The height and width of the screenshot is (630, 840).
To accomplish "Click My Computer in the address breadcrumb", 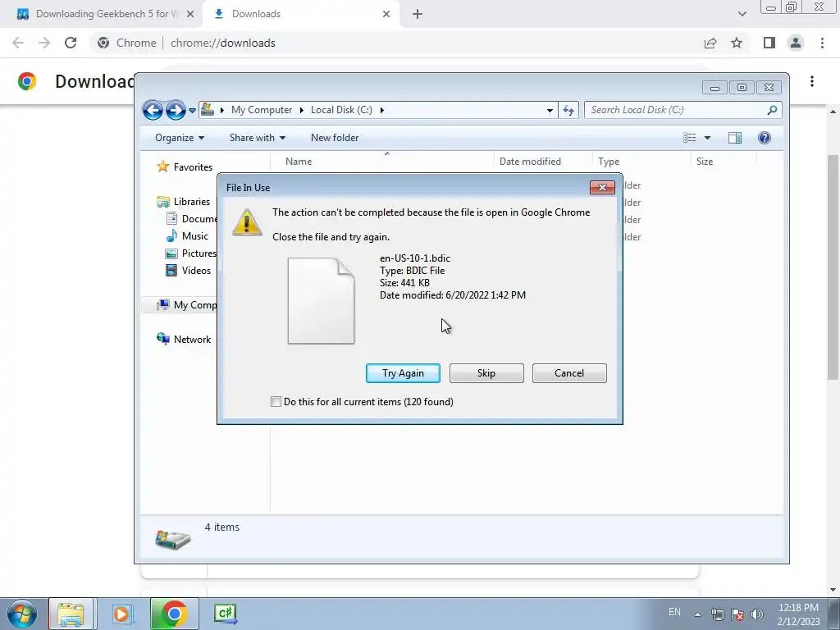I will tap(262, 110).
